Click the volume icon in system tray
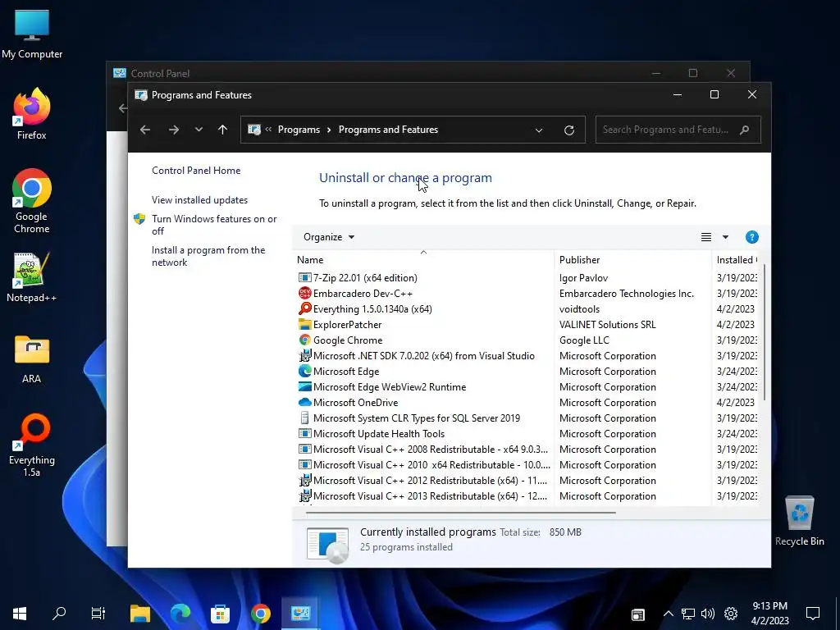The height and width of the screenshot is (630, 840). pos(708,614)
